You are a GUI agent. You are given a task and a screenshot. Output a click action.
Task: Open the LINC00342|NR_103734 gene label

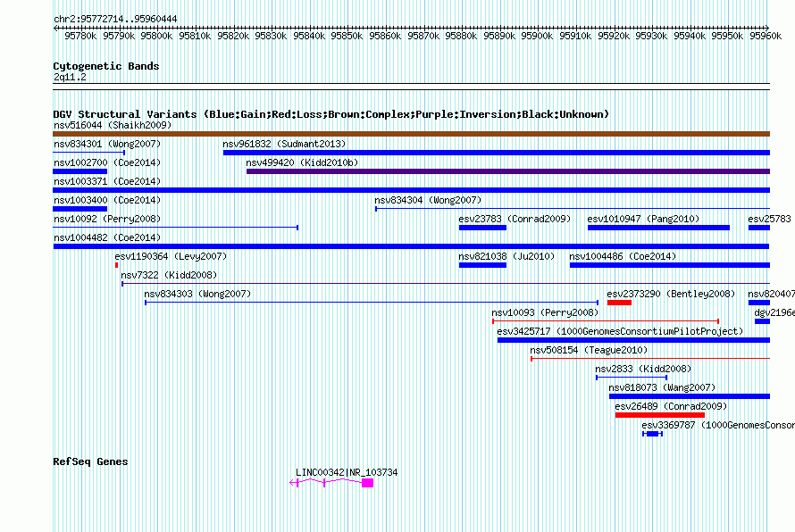347,472
